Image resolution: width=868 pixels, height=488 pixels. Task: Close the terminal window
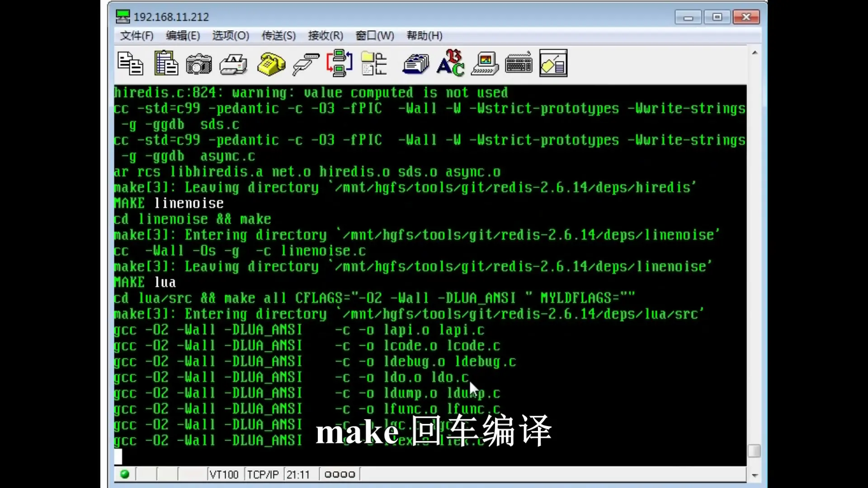coord(746,17)
